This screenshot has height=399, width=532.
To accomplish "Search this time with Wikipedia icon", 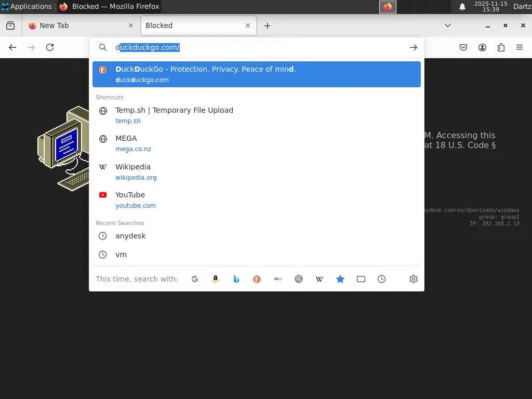I will [x=320, y=279].
